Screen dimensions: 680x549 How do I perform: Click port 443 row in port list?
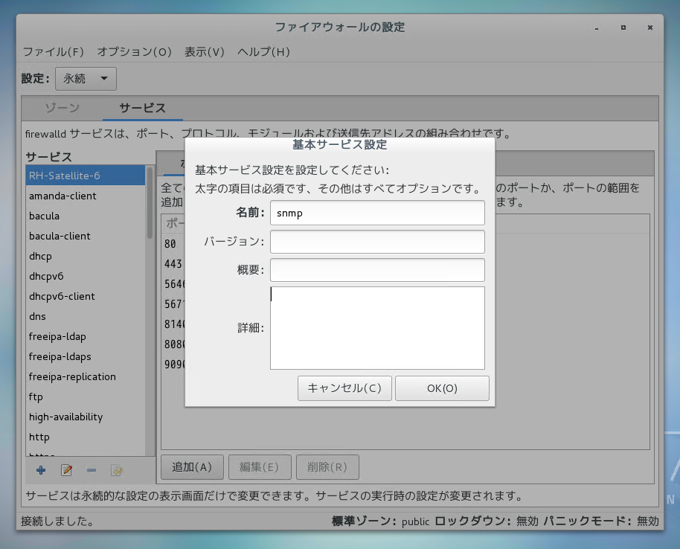(173, 264)
